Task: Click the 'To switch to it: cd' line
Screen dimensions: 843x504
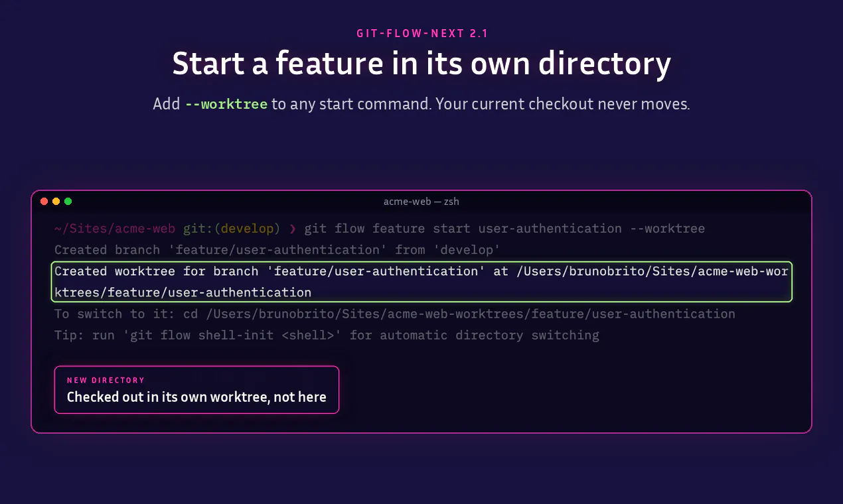Action: pos(395,314)
